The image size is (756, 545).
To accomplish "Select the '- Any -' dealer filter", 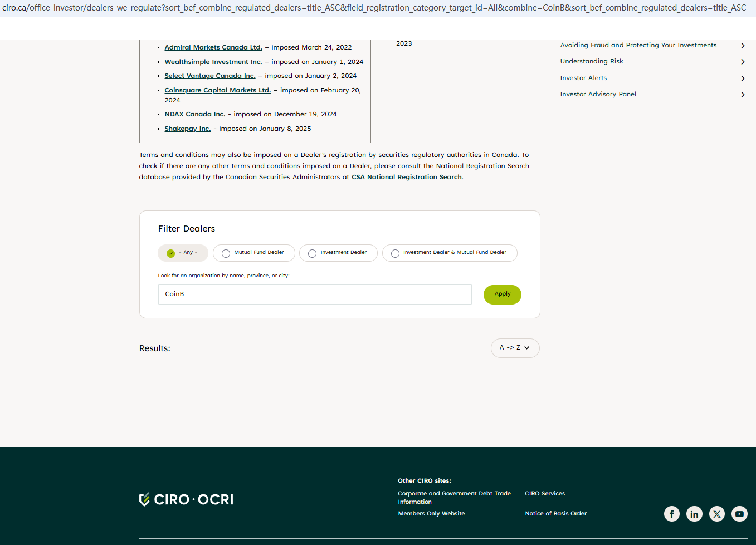I will pos(183,253).
